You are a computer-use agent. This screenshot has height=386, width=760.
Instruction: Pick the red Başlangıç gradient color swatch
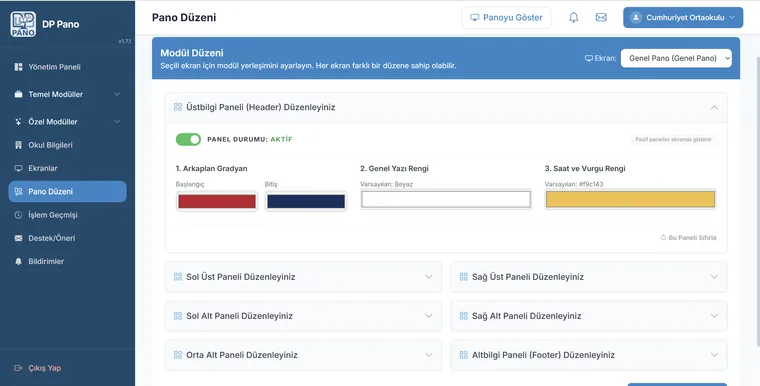(x=217, y=201)
